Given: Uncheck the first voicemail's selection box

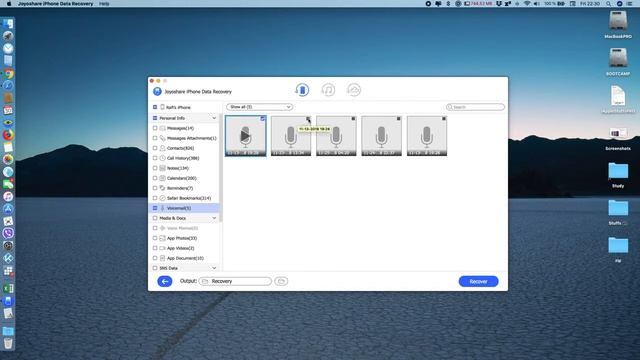Looking at the screenshot, I should (x=263, y=119).
